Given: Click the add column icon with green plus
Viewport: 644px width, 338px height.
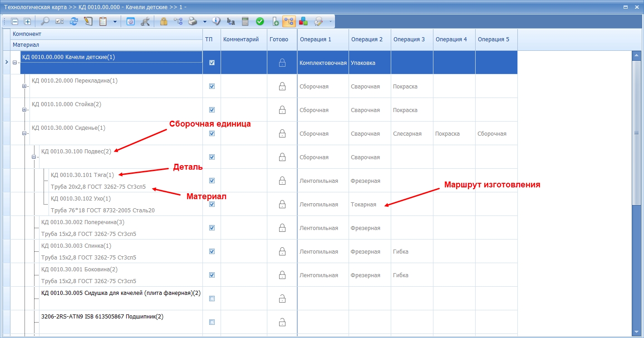Looking at the screenshot, I should pyautogui.click(x=275, y=21).
